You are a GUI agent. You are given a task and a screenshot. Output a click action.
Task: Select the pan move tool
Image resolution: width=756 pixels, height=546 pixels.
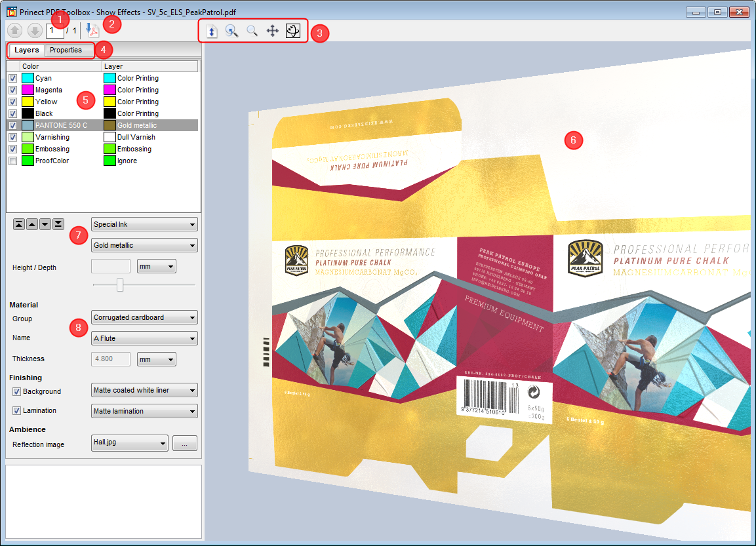coord(273,31)
